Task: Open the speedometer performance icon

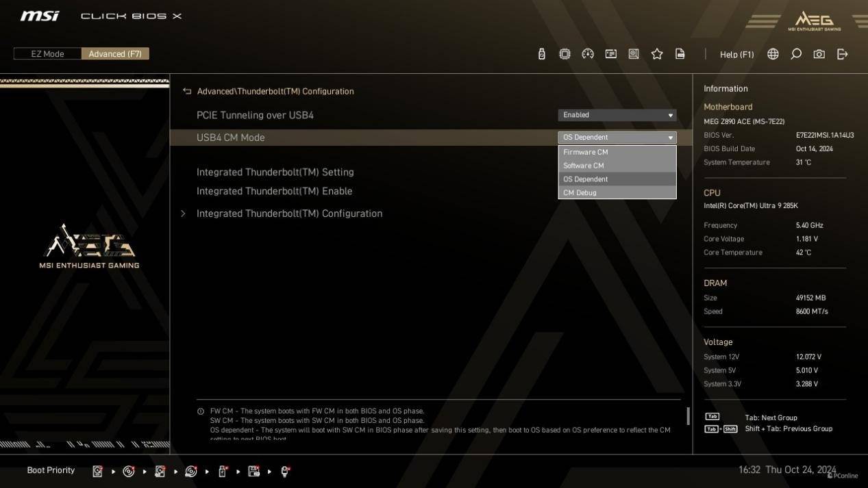Action: 588,54
